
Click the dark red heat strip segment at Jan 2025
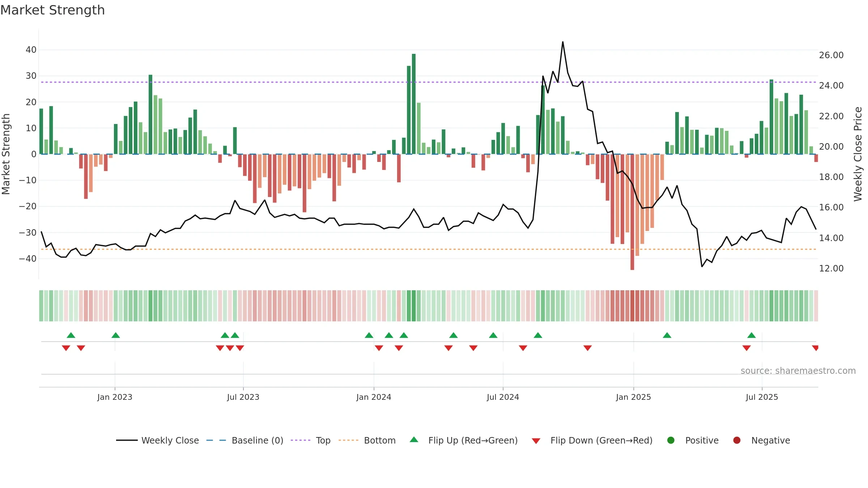[x=632, y=306]
